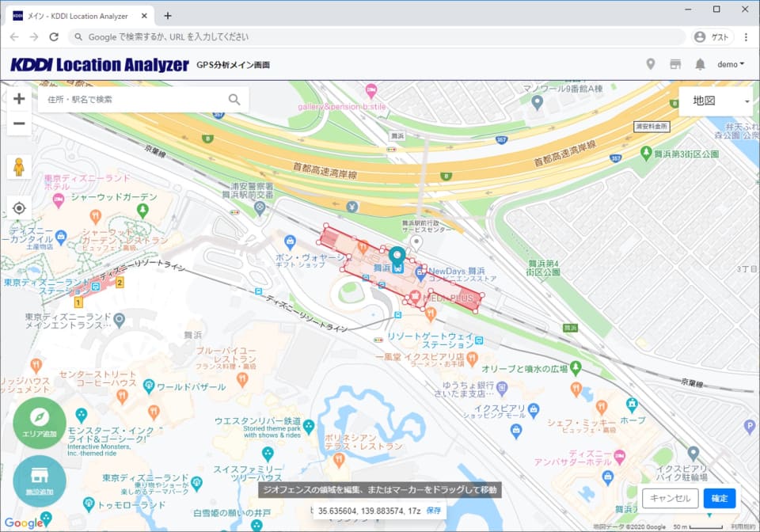This screenshot has height=532, width=760.
Task: Click the ワールドバザール map marker
Action: tap(150, 386)
